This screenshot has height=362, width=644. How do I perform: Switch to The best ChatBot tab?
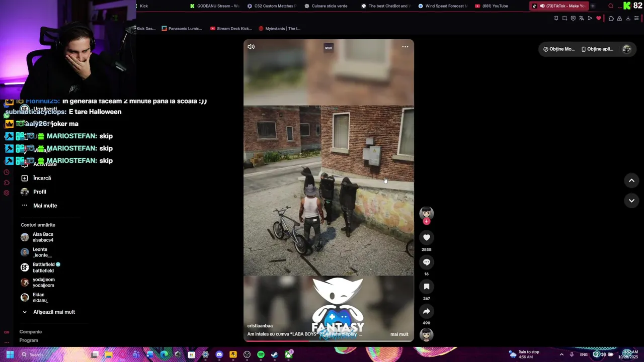pos(386,6)
